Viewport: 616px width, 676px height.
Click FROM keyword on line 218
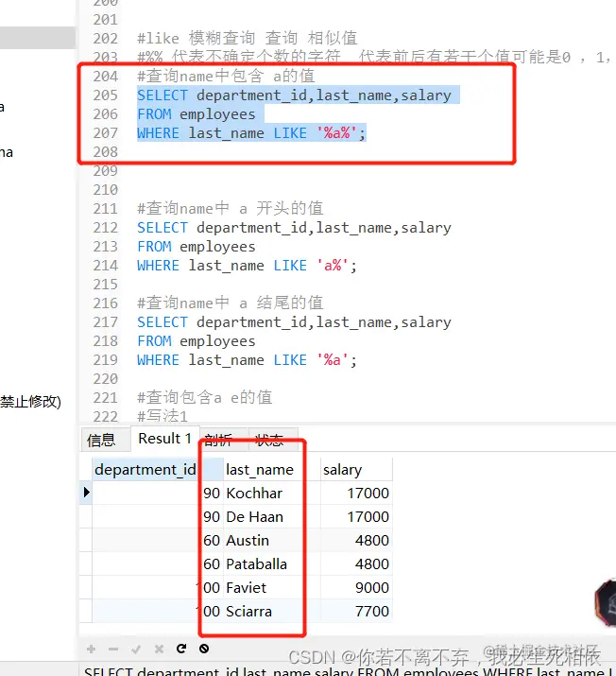tap(154, 341)
